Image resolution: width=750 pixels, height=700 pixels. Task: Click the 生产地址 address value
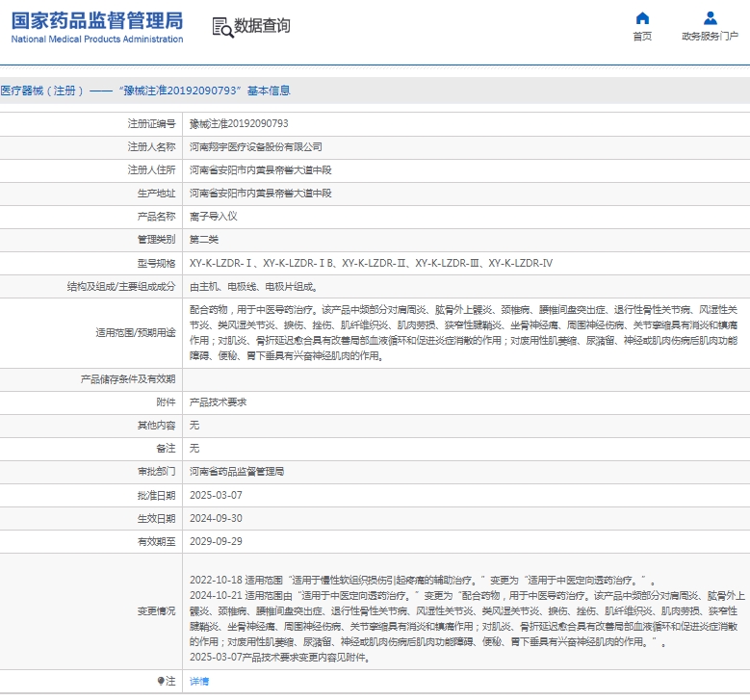coord(260,194)
